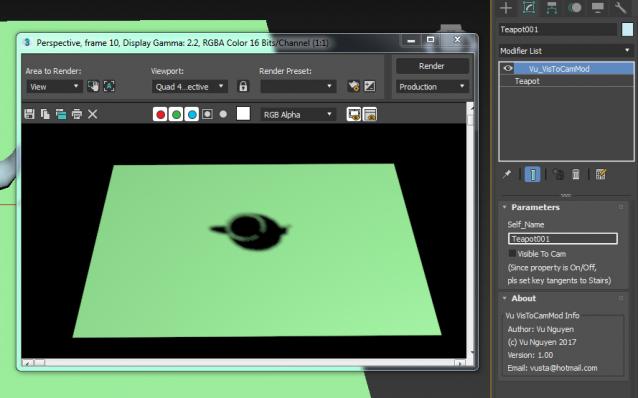This screenshot has height=398, width=638.
Task: Clone the rendered frame window
Action: point(61,114)
